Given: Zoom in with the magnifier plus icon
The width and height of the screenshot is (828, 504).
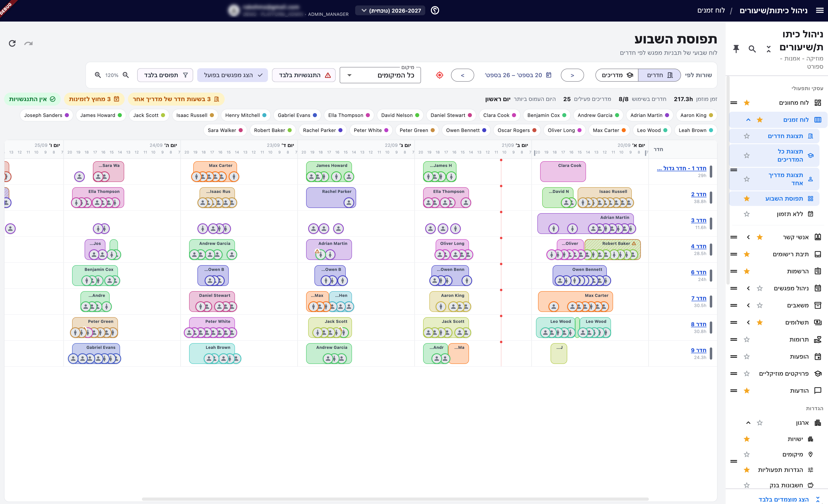Looking at the screenshot, I should (98, 75).
